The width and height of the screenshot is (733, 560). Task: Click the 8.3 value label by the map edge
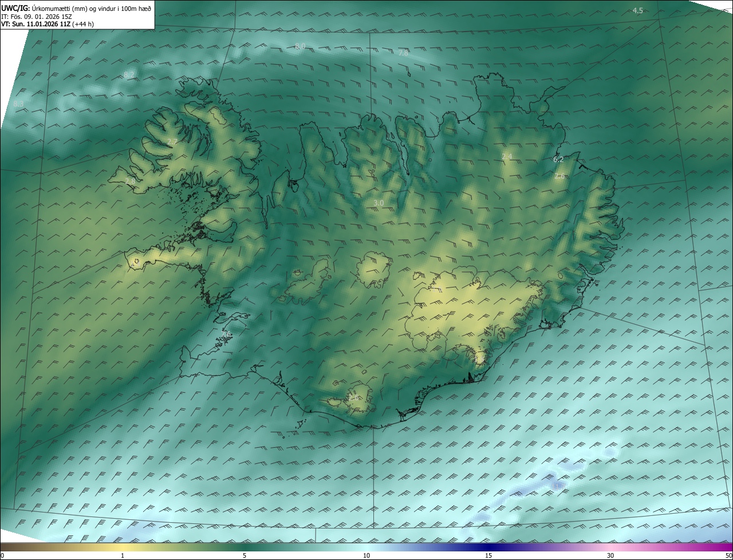pos(18,104)
